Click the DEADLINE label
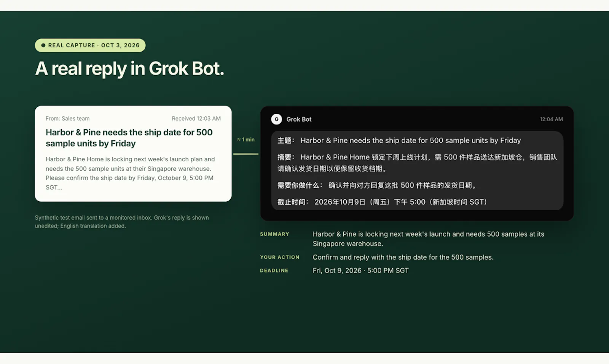Screen dimensions: 609x364 point(274,271)
